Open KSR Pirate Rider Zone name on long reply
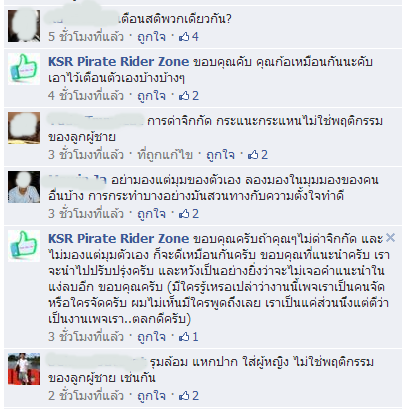 (x=118, y=239)
